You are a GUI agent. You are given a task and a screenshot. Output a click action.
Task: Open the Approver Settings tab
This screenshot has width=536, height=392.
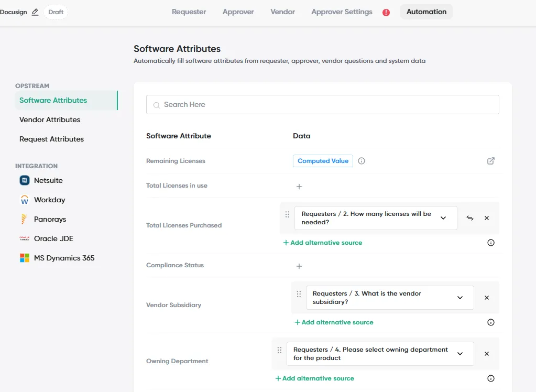[342, 12]
